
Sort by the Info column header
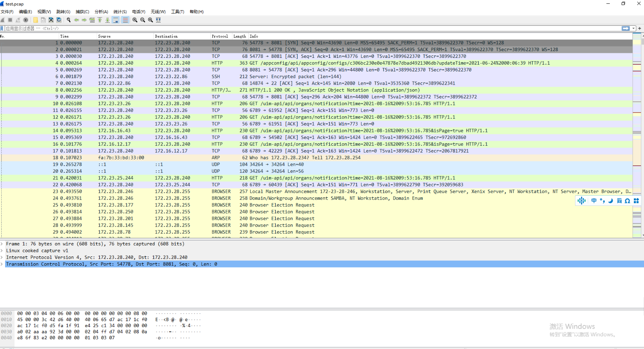[440, 36]
